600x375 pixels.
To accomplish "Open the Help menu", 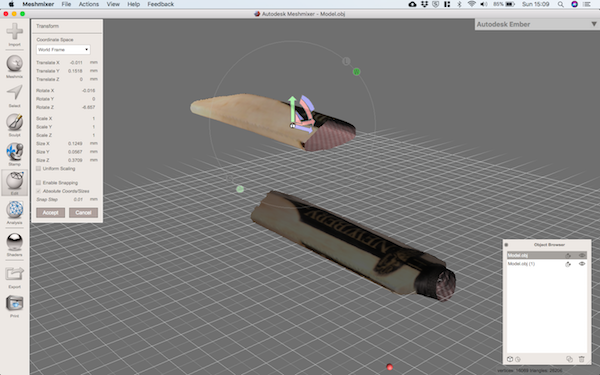I will 134,4.
